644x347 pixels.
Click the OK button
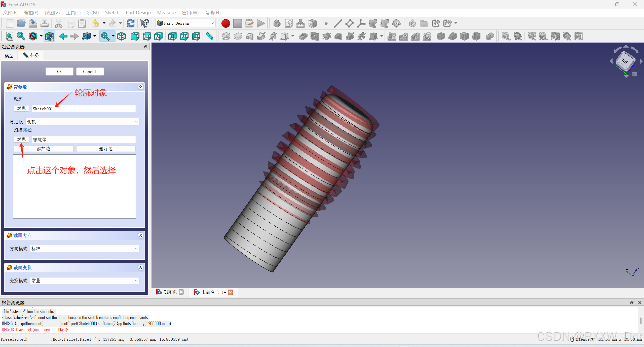pyautogui.click(x=59, y=71)
